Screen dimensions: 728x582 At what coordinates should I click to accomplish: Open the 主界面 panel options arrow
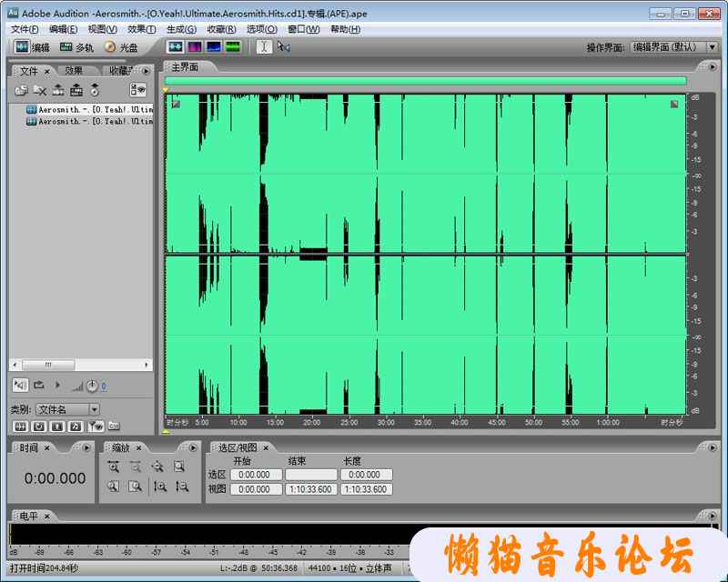[713, 67]
